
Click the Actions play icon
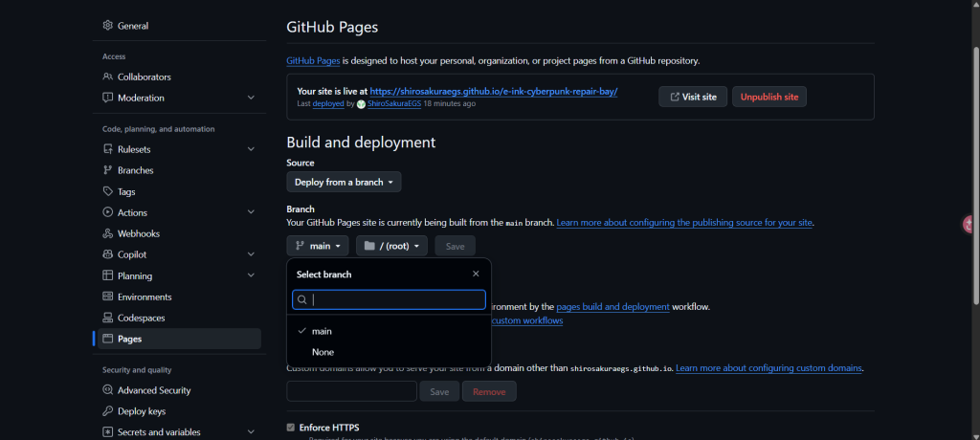pos(107,212)
